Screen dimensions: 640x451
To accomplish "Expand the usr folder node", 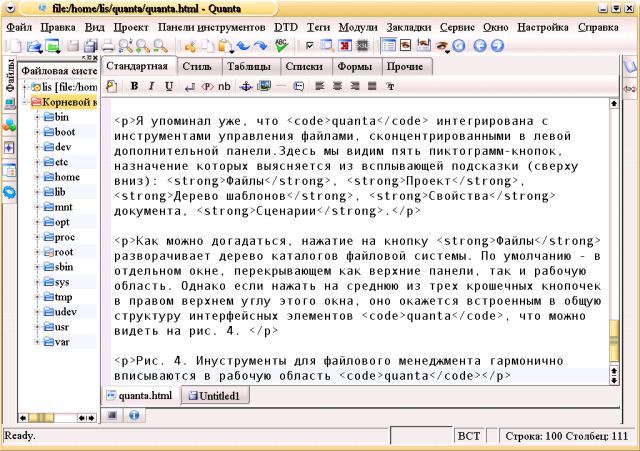I will [x=37, y=327].
